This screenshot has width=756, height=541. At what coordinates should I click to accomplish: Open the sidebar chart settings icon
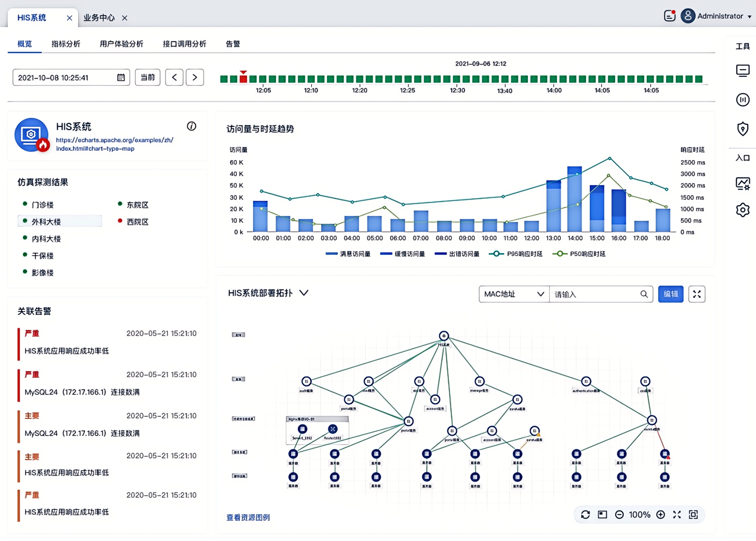(x=742, y=184)
